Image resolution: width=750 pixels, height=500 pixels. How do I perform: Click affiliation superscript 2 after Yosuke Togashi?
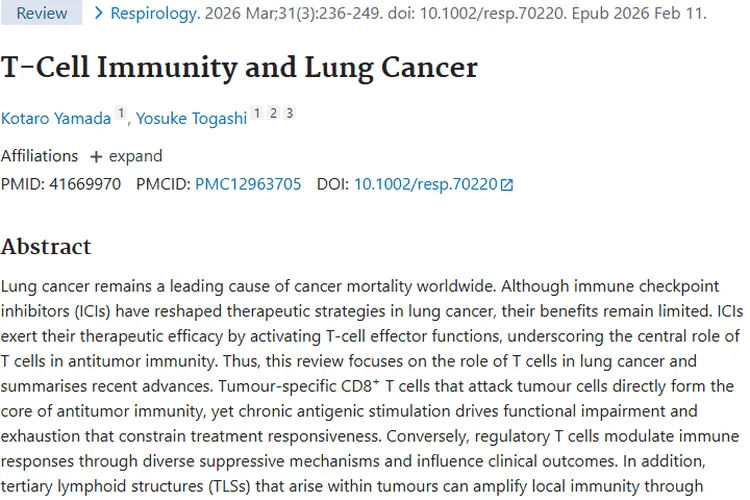[272, 114]
